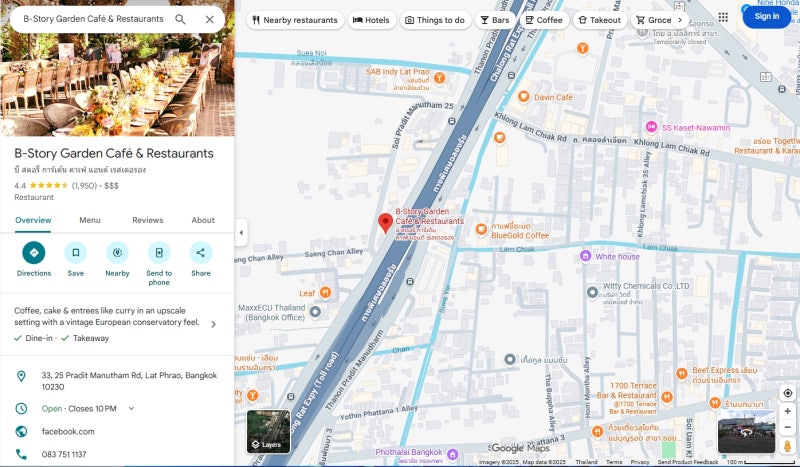Screen dimensions: 800x467
Task: Click the Sign in button
Action: (x=767, y=16)
